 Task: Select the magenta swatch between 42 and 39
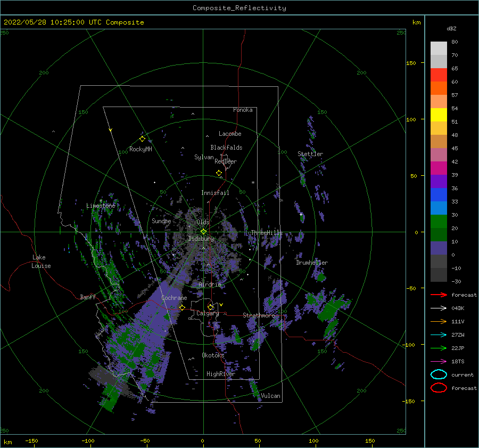439,168
